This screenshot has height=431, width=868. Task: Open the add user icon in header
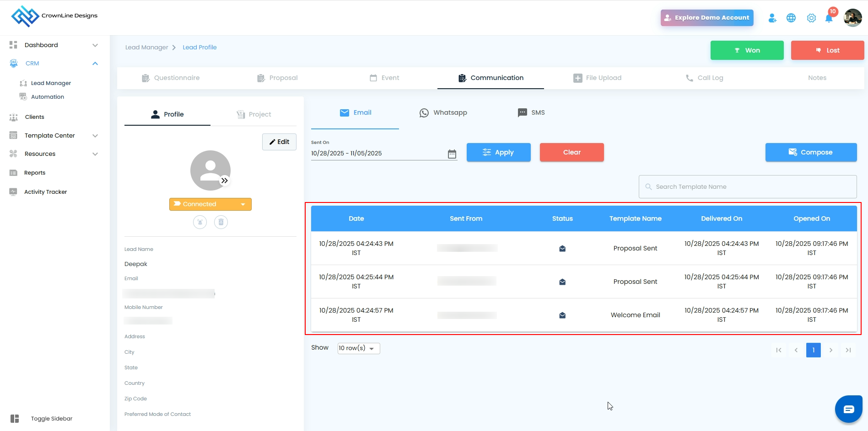[x=772, y=18]
